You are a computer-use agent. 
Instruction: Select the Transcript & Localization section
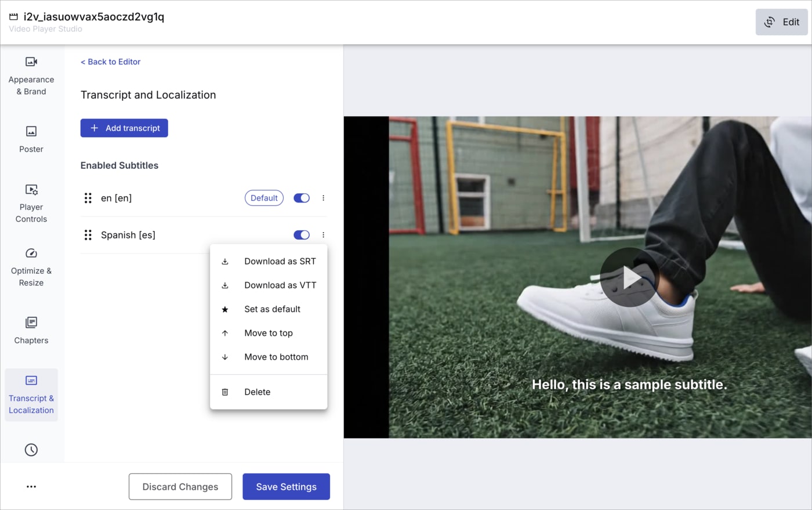click(31, 395)
